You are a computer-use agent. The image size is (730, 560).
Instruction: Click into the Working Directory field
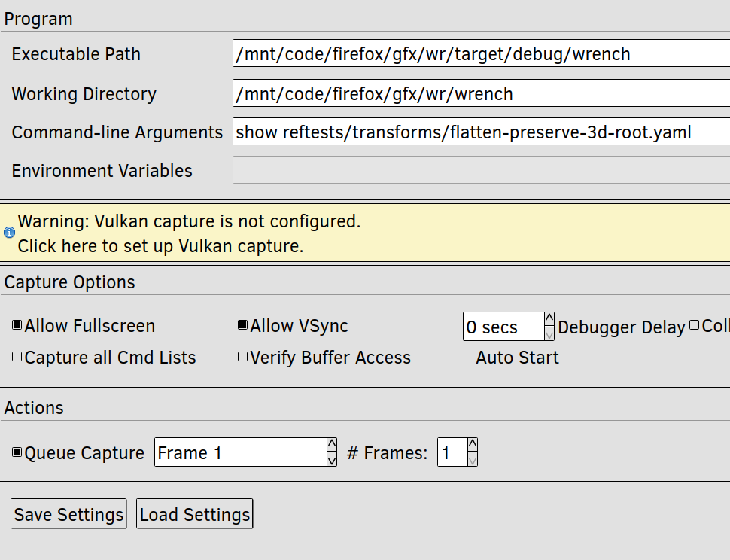tap(481, 93)
